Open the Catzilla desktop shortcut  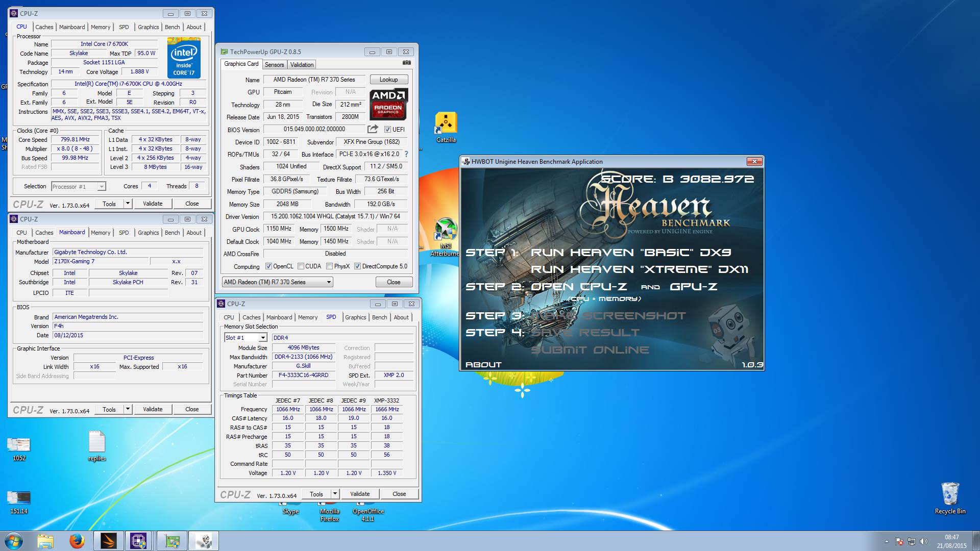coord(446,128)
